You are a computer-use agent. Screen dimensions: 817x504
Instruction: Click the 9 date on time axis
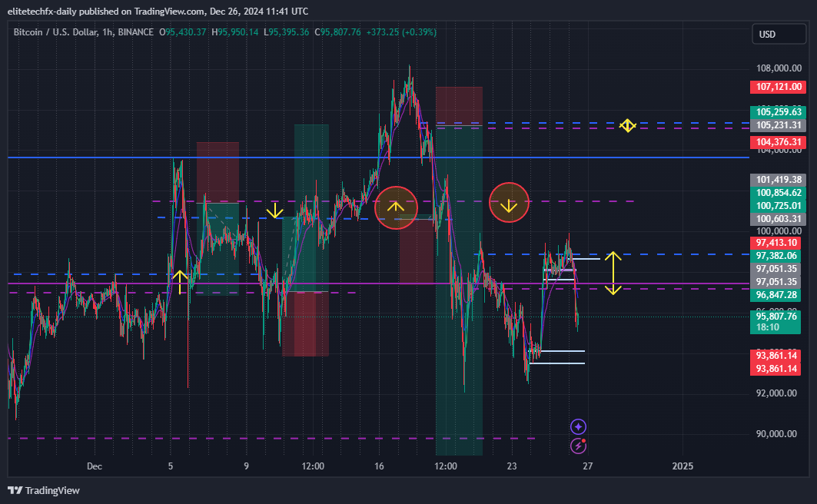247,466
